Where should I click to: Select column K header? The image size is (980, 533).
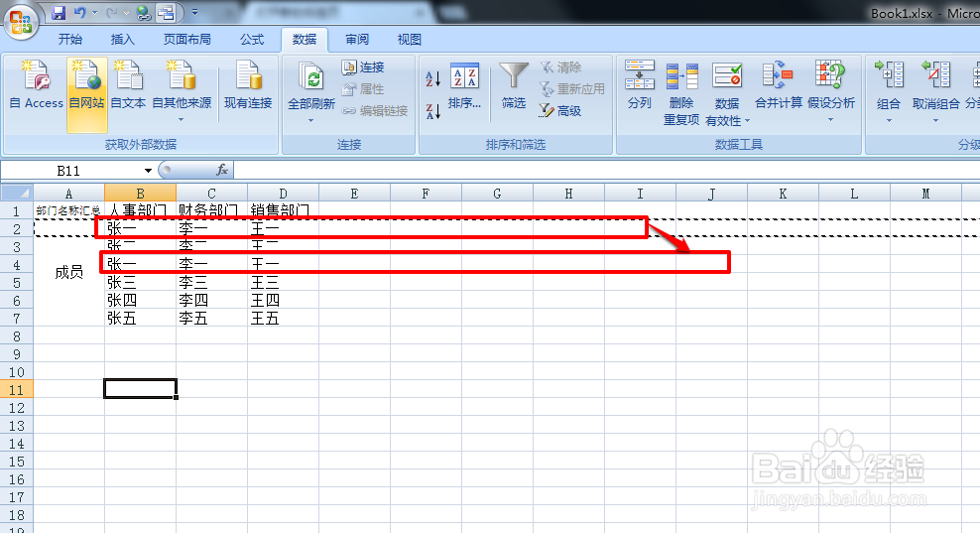point(783,194)
